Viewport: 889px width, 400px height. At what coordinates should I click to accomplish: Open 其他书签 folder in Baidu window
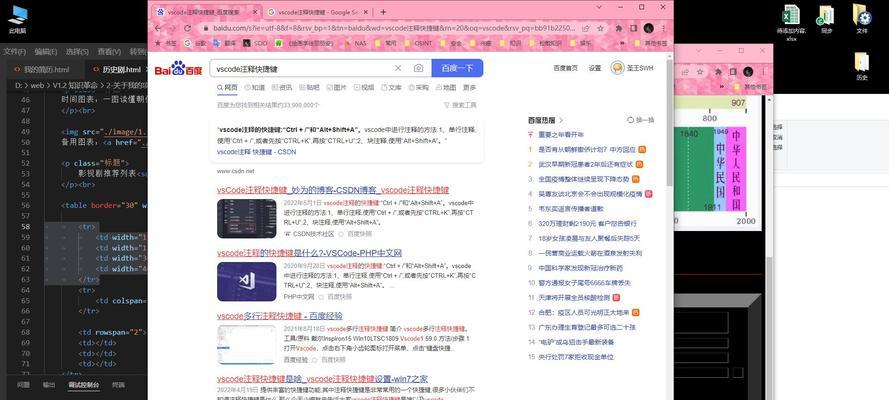651,42
